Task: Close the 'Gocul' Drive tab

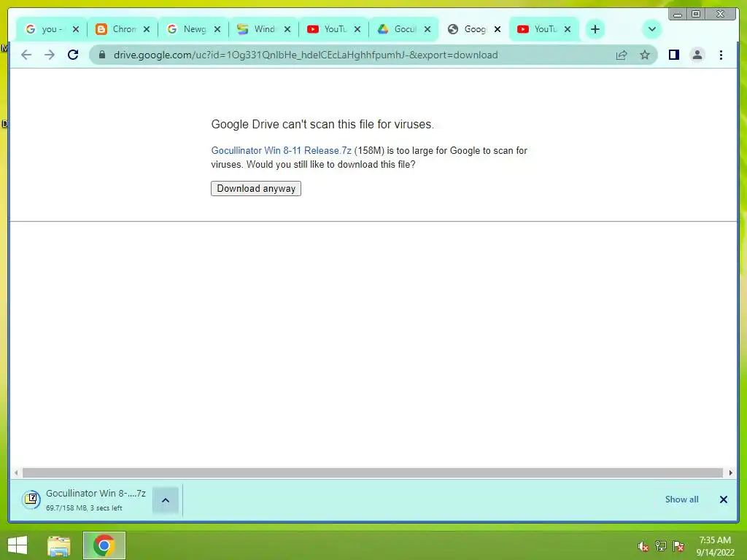Action: (x=427, y=29)
